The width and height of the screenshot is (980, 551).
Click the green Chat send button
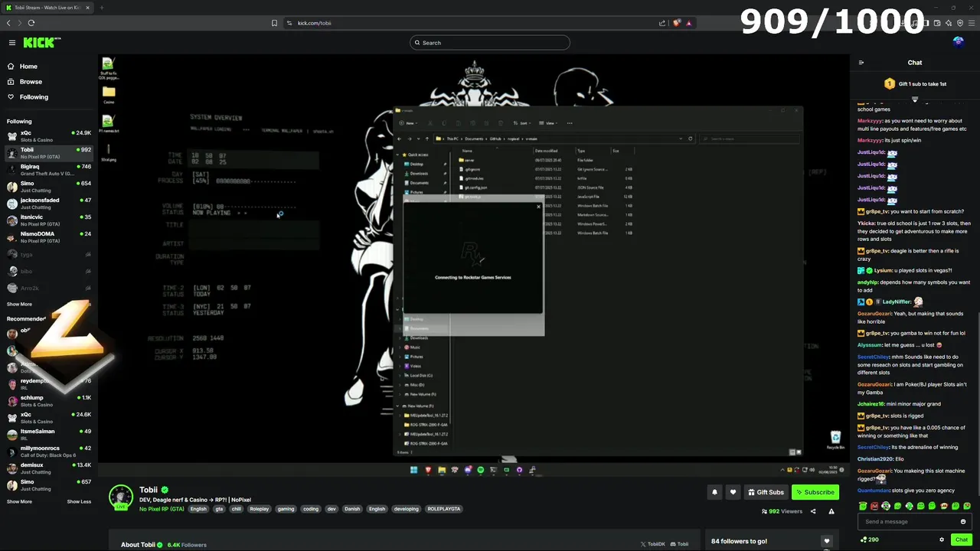962,540
